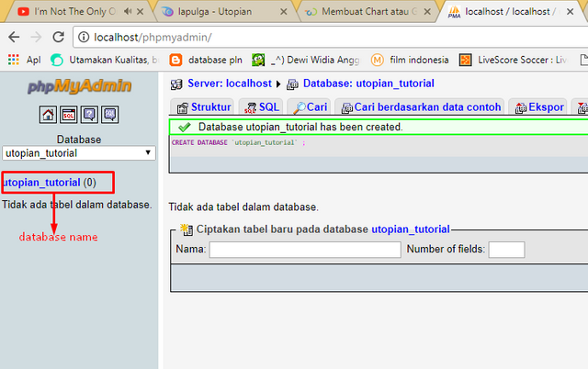This screenshot has width=588, height=369.
Task: Click the browser address bar
Action: coord(332,37)
